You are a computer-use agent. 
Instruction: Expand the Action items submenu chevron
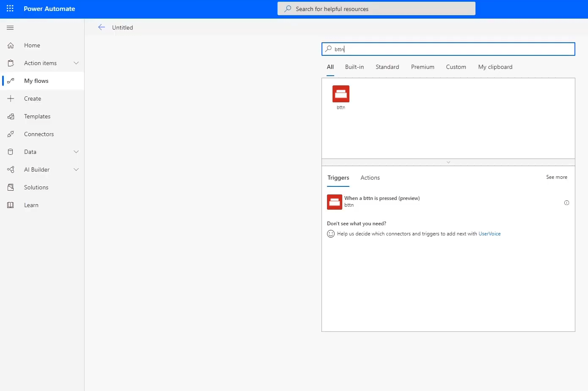[76, 63]
